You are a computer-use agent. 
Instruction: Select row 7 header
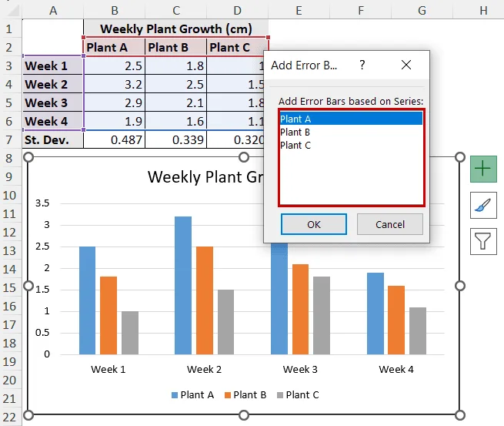pyautogui.click(x=10, y=140)
